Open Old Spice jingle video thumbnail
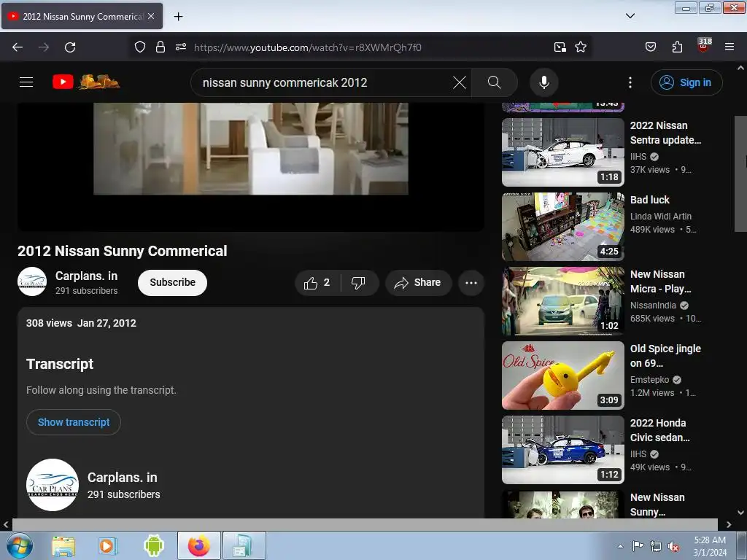Viewport: 747px width, 560px height. click(x=563, y=376)
